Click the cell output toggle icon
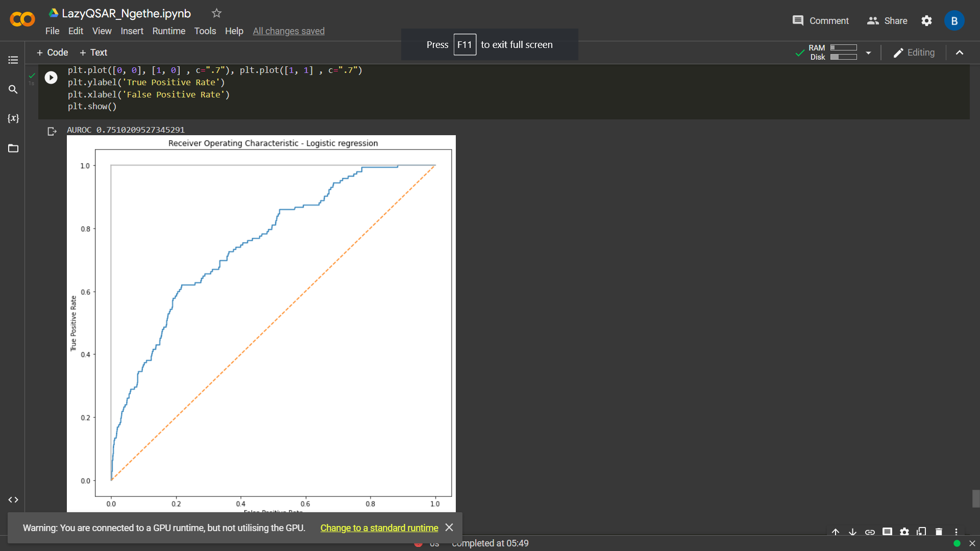This screenshot has width=980, height=551. (x=52, y=132)
